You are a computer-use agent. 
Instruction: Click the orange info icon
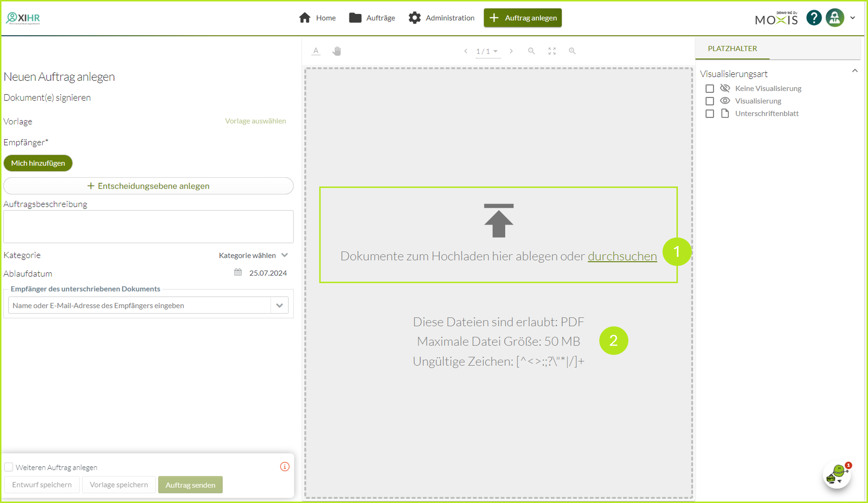pyautogui.click(x=284, y=466)
